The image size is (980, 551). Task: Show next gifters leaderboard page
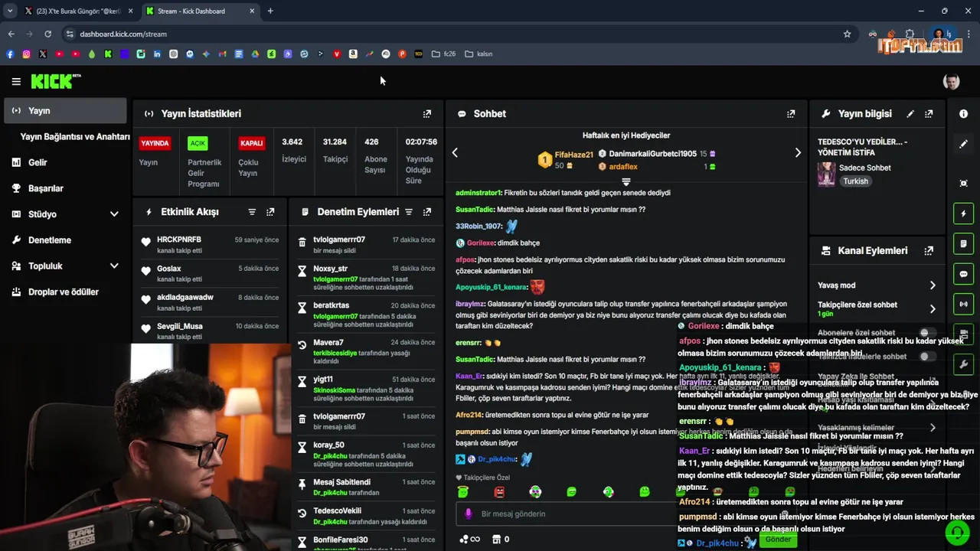[x=798, y=153]
